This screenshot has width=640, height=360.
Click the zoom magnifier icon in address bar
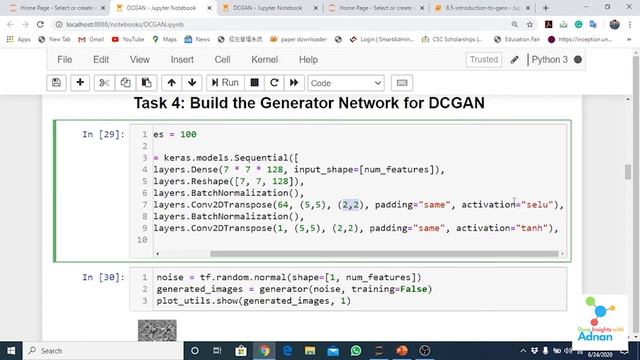(x=515, y=24)
